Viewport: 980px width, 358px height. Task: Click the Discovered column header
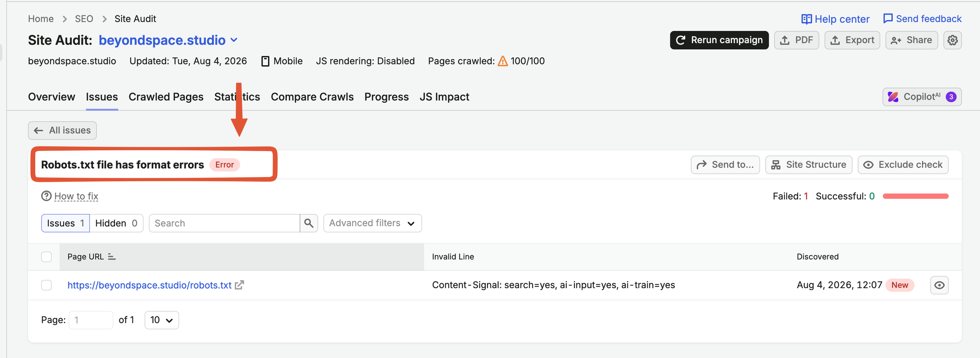click(x=818, y=257)
